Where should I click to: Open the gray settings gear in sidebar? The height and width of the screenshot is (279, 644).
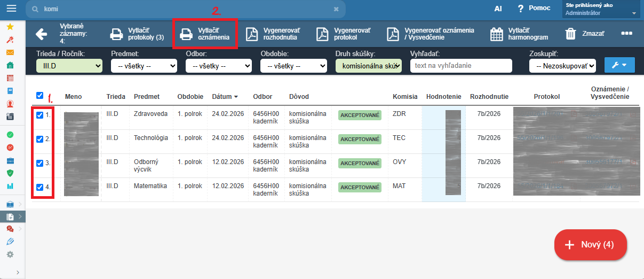(x=10, y=254)
